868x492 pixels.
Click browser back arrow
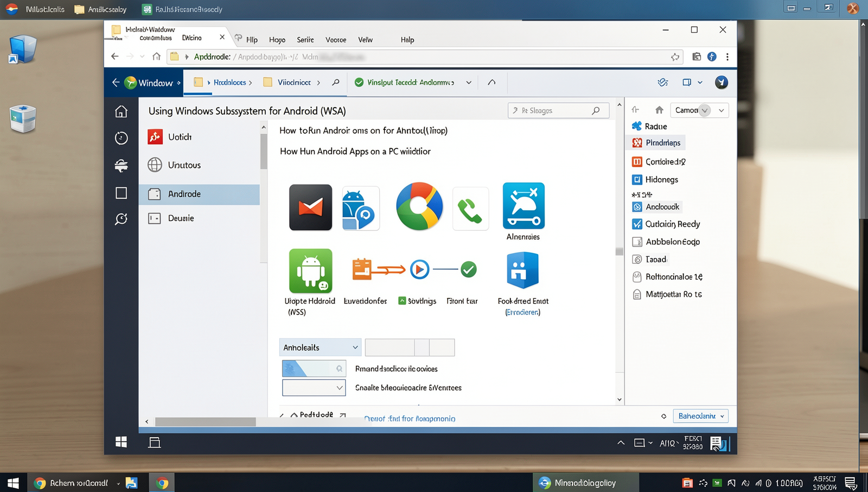(114, 56)
